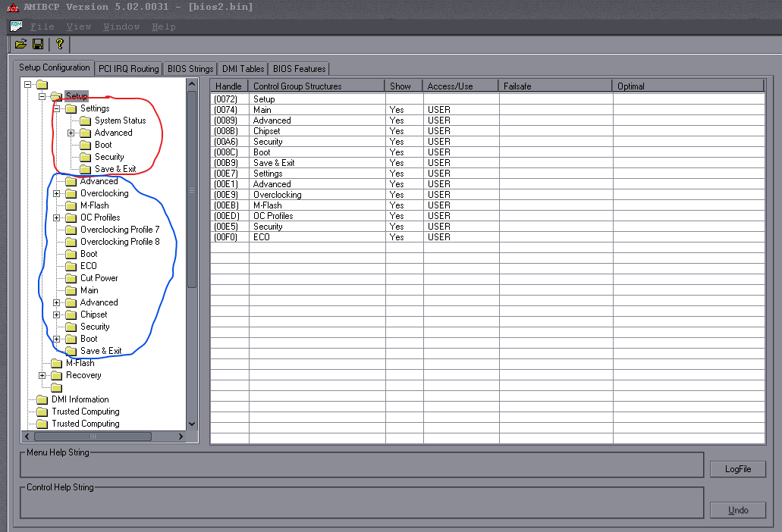
Task: Select the DMI Information tree item
Action: coord(80,399)
